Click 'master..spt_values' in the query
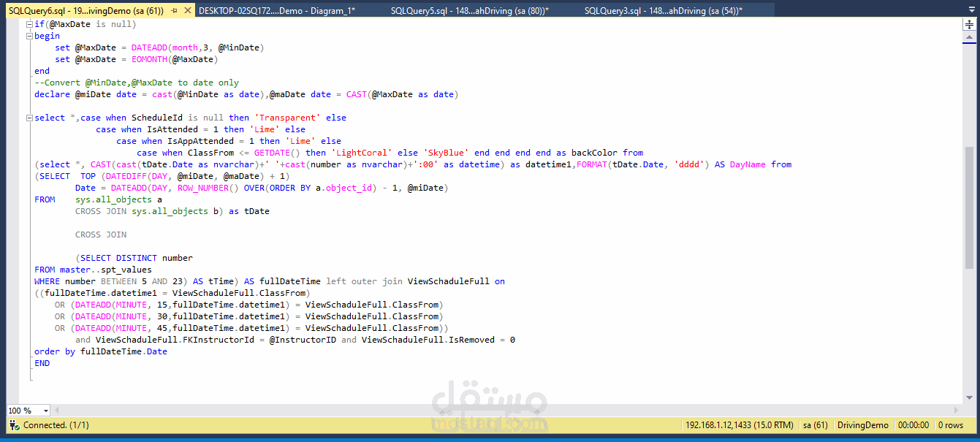This screenshot has width=980, height=442. [x=106, y=270]
